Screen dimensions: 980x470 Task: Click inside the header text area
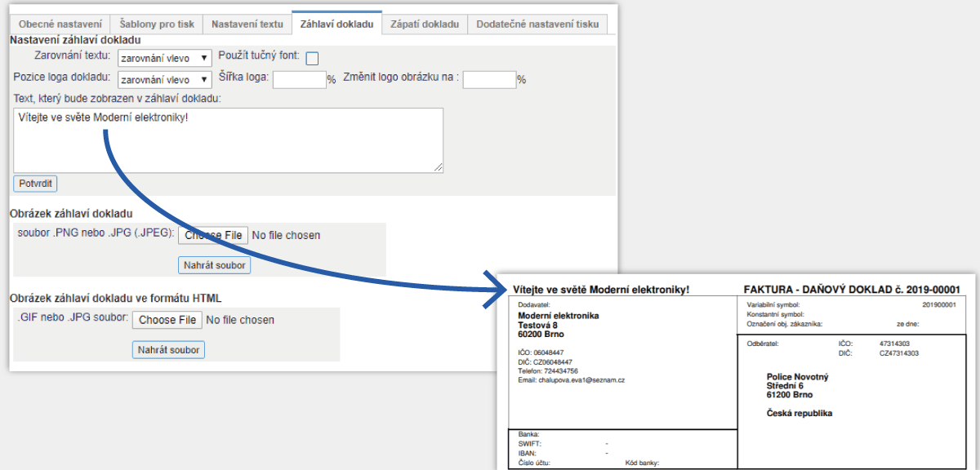pos(229,140)
